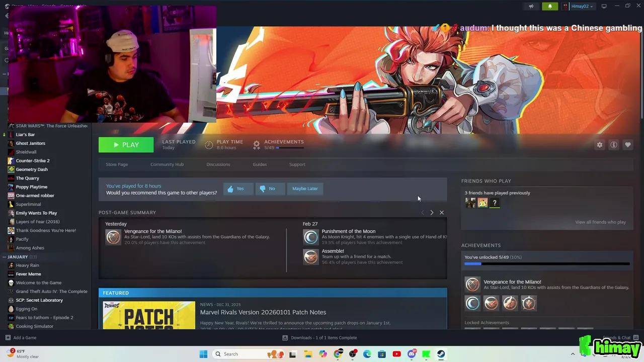This screenshot has width=644, height=362.
Task: Click large Vengeance for the Milano badge in Achievements
Action: pyautogui.click(x=472, y=285)
